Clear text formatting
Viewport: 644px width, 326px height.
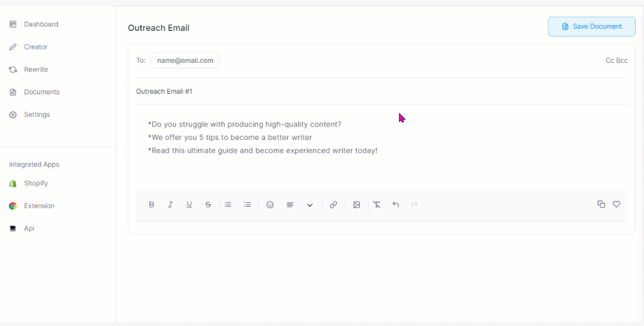tap(377, 205)
